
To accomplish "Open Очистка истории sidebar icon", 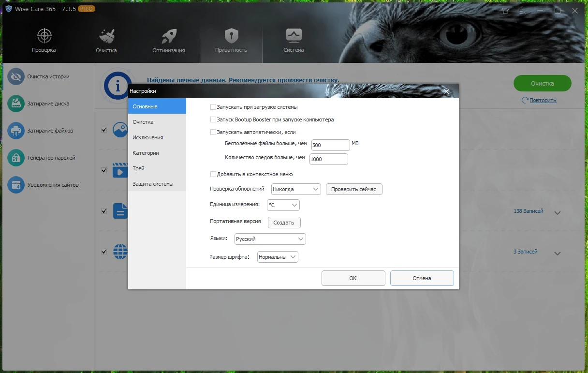I will tap(16, 76).
